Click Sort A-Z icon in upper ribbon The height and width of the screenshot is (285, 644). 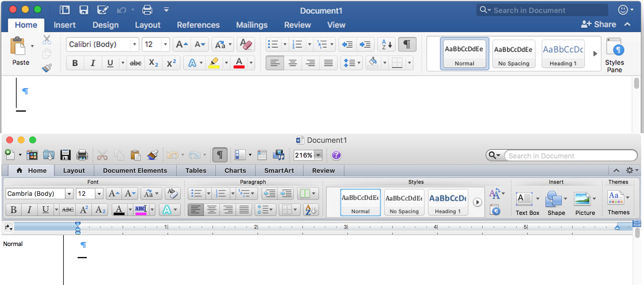386,44
